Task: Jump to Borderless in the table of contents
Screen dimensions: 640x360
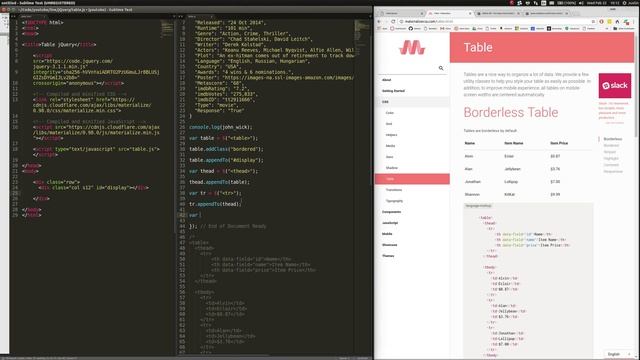Action: (613, 139)
